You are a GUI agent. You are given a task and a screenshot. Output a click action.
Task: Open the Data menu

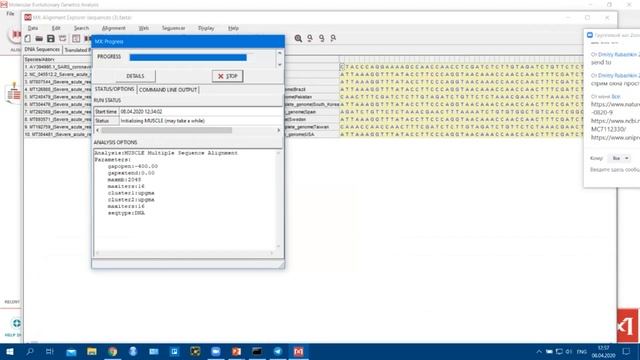tap(33, 28)
